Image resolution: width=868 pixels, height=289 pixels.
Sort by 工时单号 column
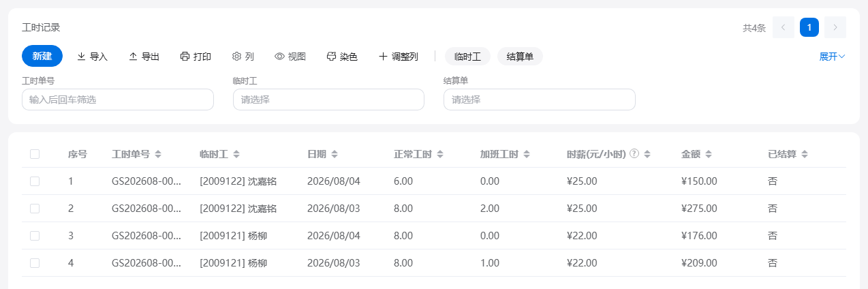(x=158, y=154)
